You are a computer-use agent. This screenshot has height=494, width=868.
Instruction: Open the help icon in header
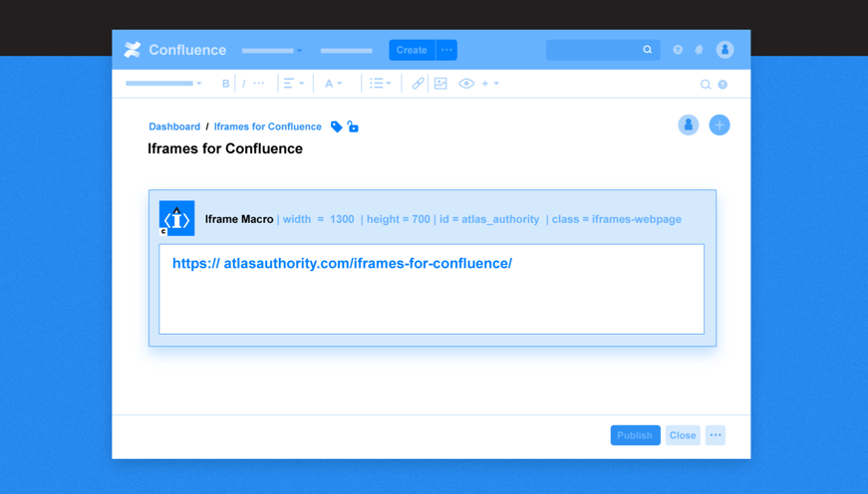click(x=678, y=50)
